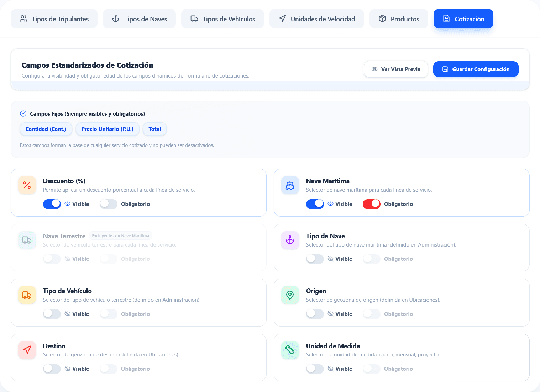540x392 pixels.
Task: Click the box icon in Productos tab
Action: tap(382, 19)
